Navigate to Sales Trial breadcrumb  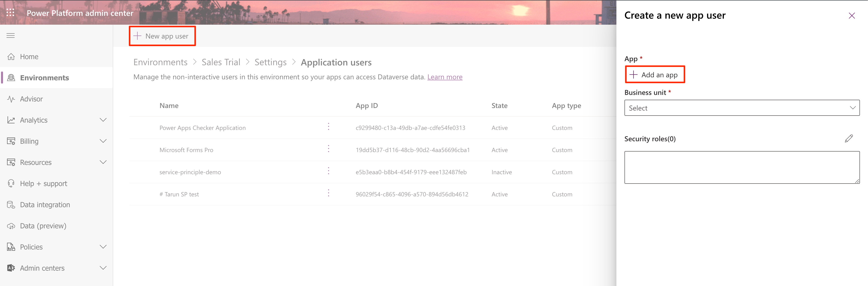[x=221, y=62]
